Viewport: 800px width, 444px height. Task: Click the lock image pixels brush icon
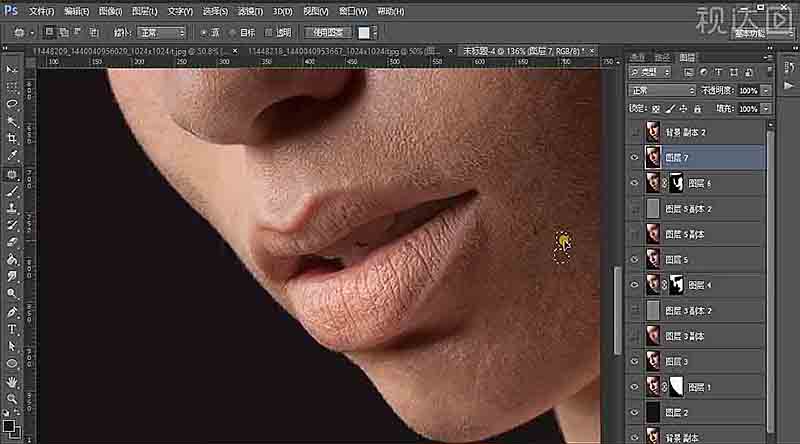(670, 109)
